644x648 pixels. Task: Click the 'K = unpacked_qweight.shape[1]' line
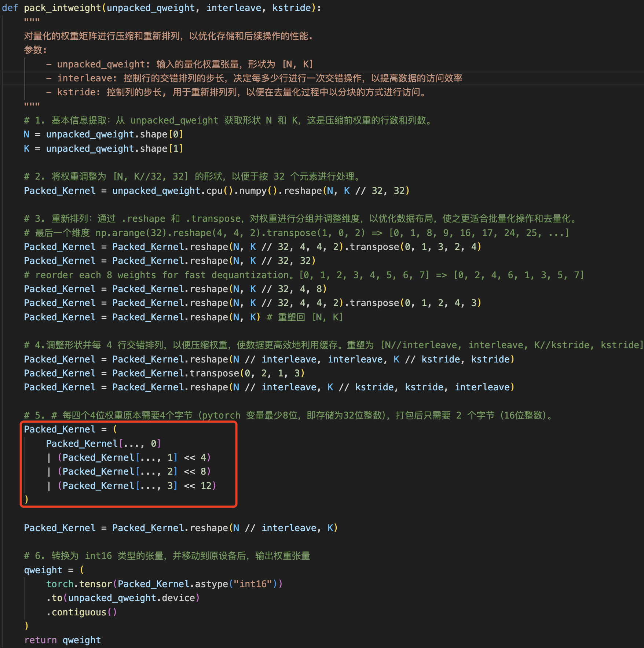pyautogui.click(x=103, y=148)
